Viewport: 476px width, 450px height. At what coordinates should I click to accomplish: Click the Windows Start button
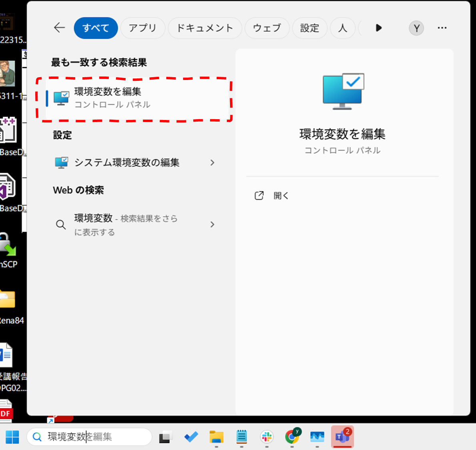(12, 437)
